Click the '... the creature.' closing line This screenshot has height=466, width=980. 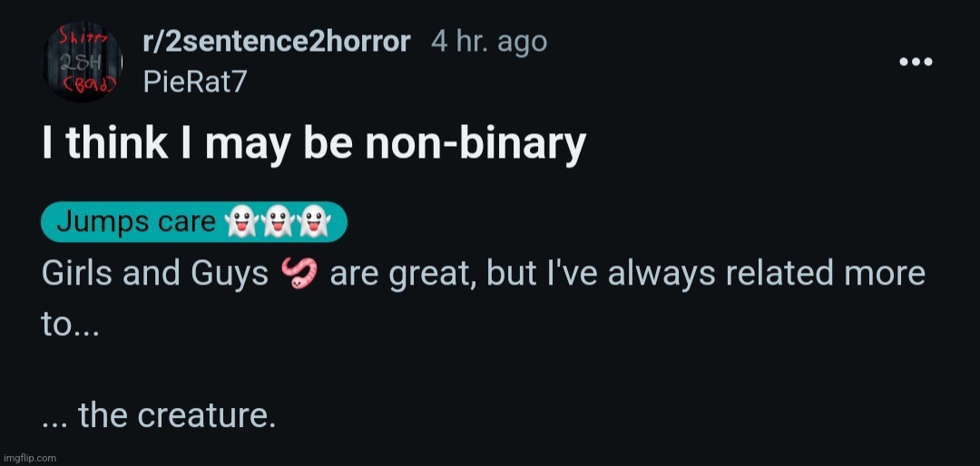point(158,416)
